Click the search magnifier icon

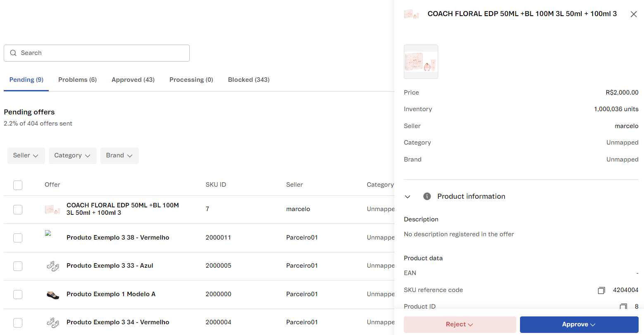click(13, 53)
